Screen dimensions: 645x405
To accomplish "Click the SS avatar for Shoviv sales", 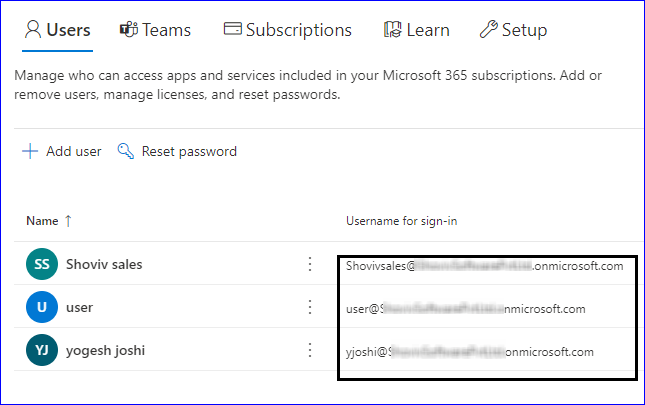I will click(42, 264).
